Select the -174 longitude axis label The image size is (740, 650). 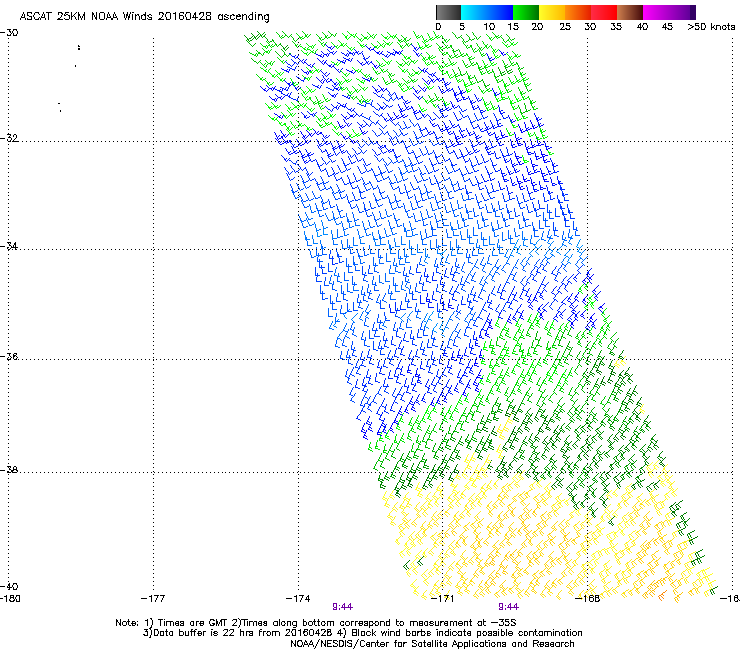click(x=298, y=599)
